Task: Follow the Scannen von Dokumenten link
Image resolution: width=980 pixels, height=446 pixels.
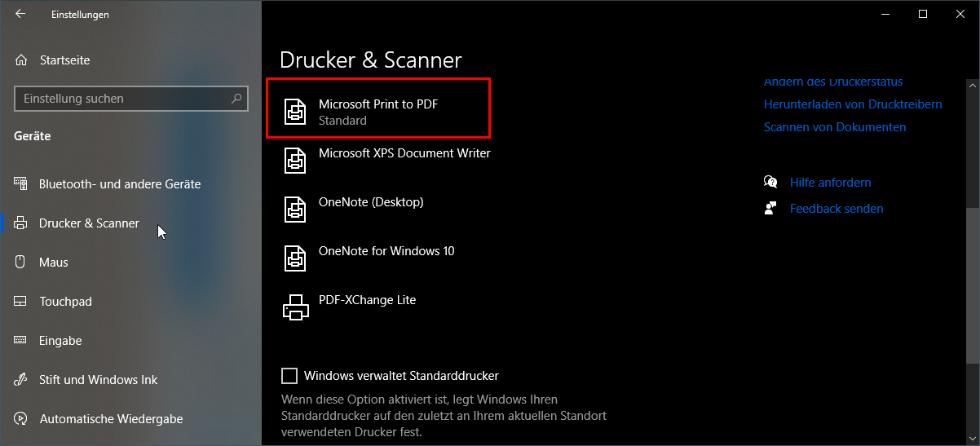Action: 835,127
